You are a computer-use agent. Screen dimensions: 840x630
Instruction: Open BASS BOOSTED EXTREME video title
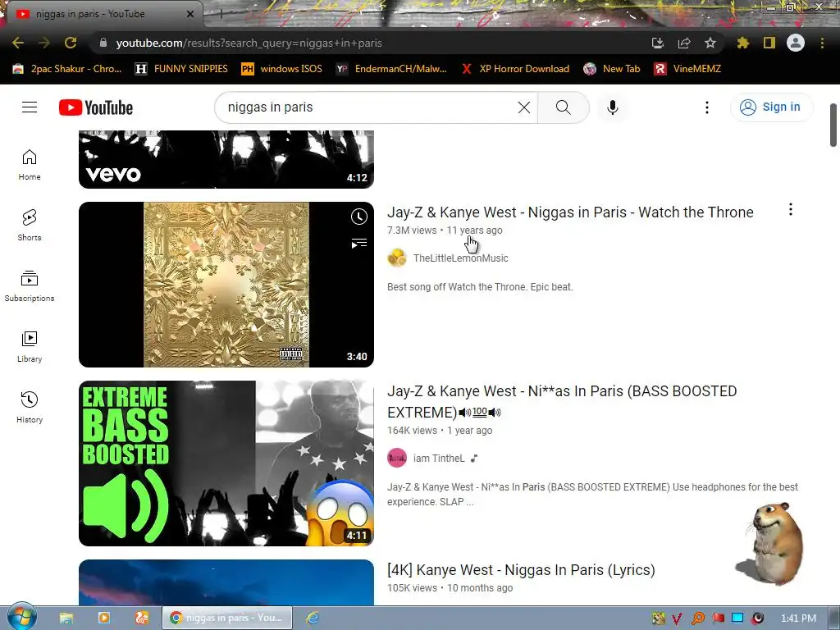(562, 402)
